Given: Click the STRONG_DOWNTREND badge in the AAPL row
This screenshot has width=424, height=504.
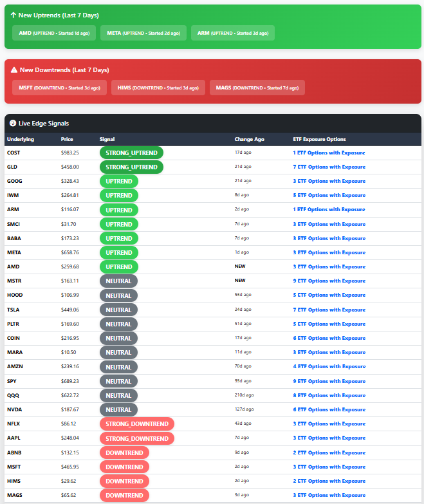Looking at the screenshot, I should click(x=137, y=438).
